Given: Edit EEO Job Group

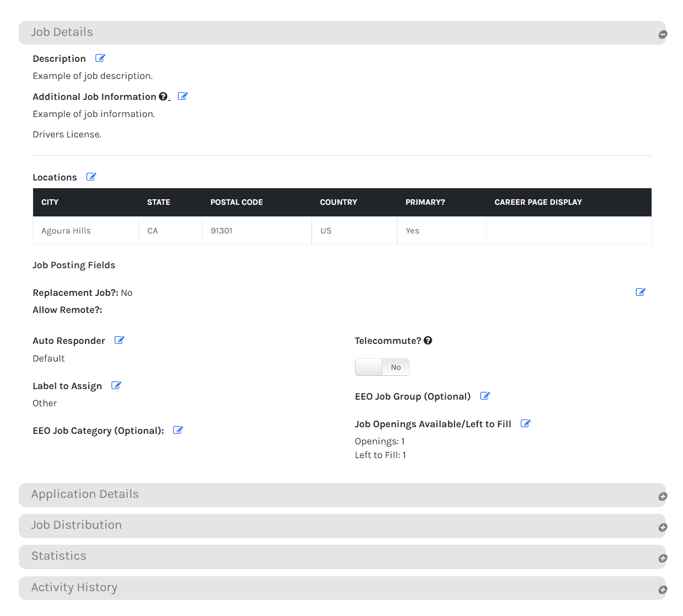Looking at the screenshot, I should click(x=485, y=396).
